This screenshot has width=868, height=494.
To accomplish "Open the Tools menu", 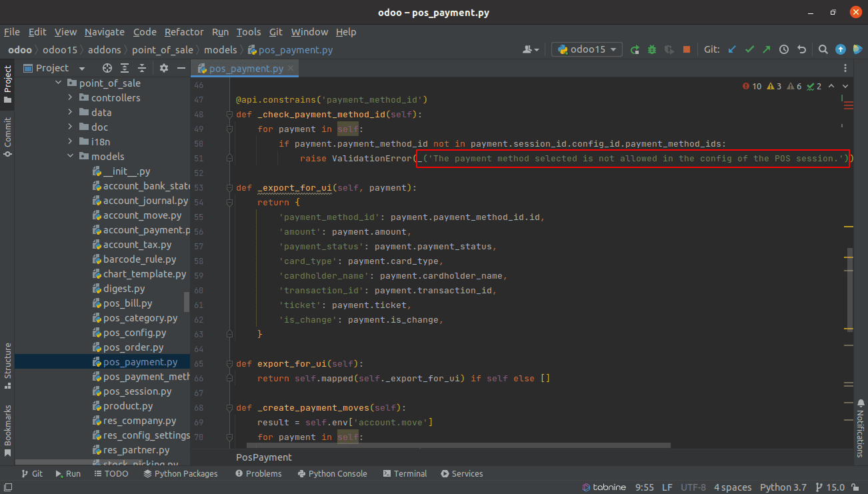I will (249, 32).
